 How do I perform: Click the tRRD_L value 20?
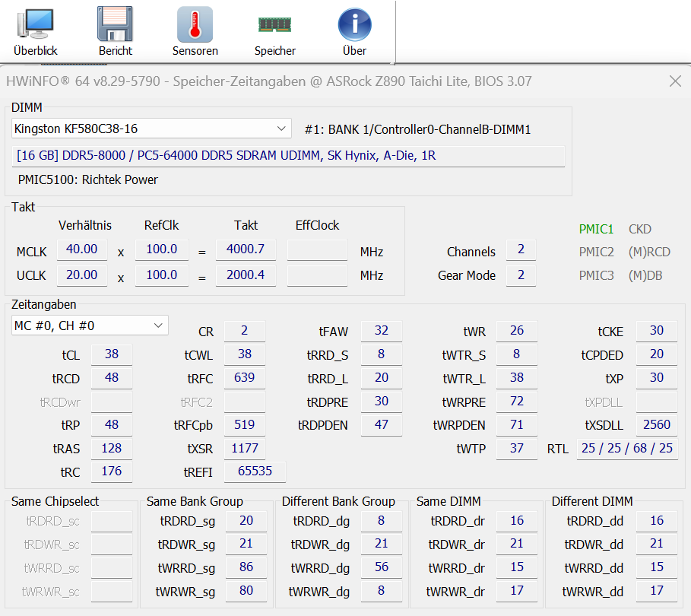pyautogui.click(x=381, y=378)
